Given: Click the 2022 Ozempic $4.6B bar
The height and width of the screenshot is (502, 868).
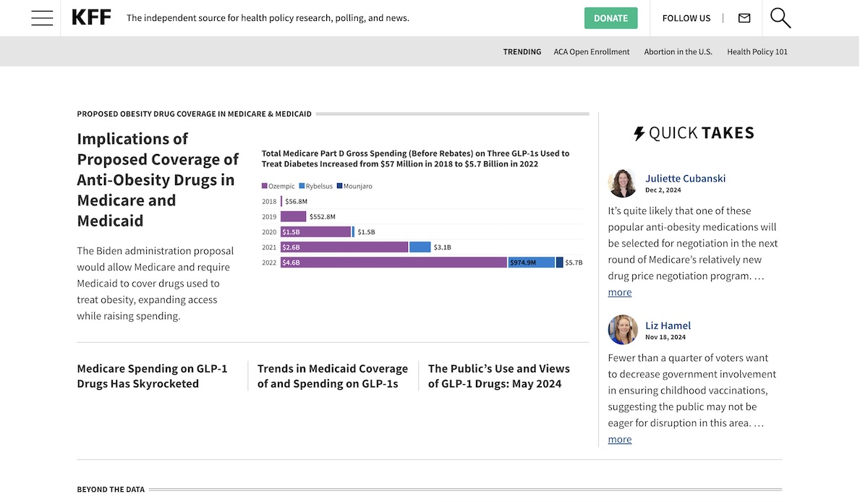Looking at the screenshot, I should coord(393,263).
